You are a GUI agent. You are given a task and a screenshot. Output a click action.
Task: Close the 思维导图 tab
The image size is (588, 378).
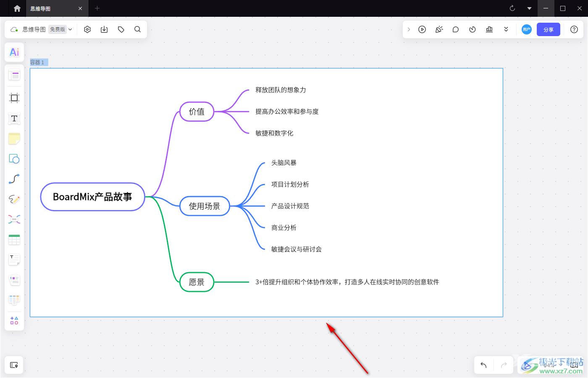81,8
